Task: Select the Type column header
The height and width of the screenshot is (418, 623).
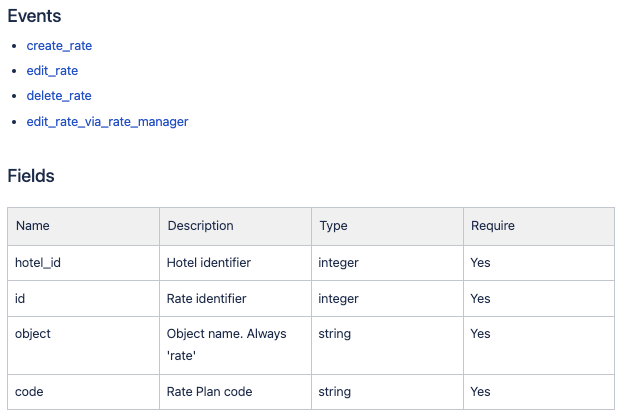Action: coord(387,226)
